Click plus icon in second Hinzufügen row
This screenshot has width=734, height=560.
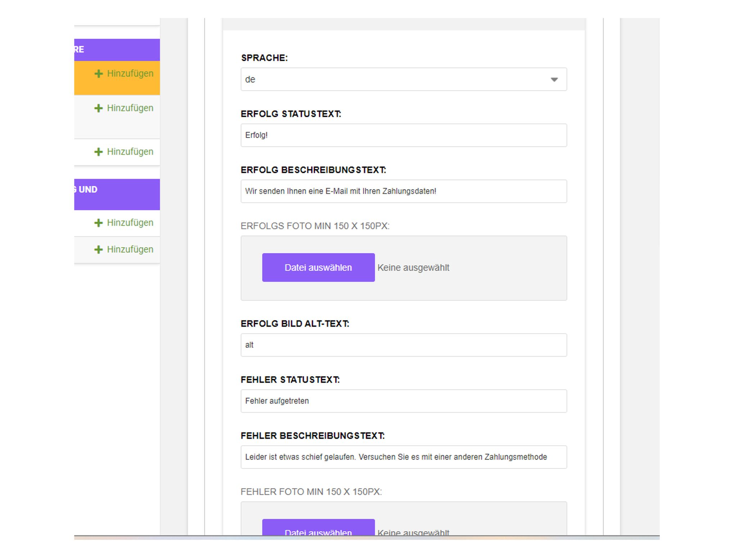pyautogui.click(x=98, y=108)
